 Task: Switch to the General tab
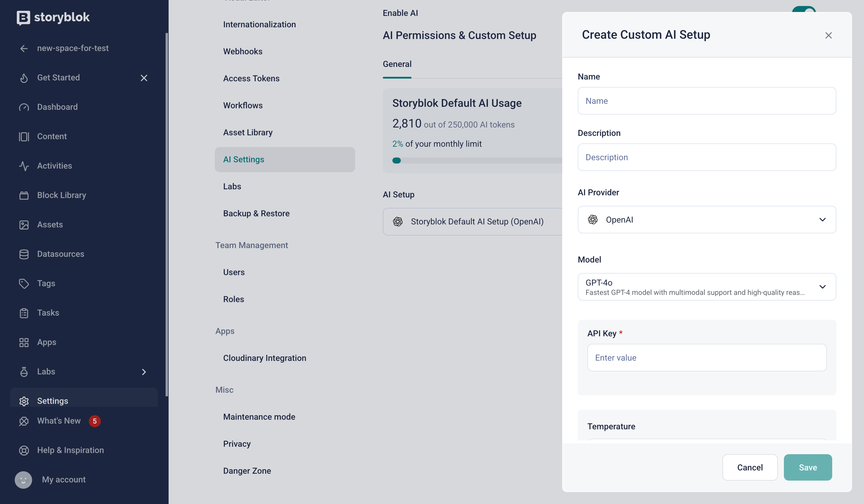click(397, 64)
